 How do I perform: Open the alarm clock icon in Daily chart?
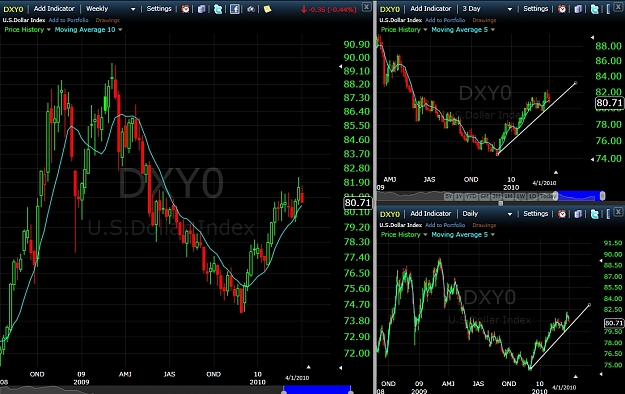coord(562,214)
